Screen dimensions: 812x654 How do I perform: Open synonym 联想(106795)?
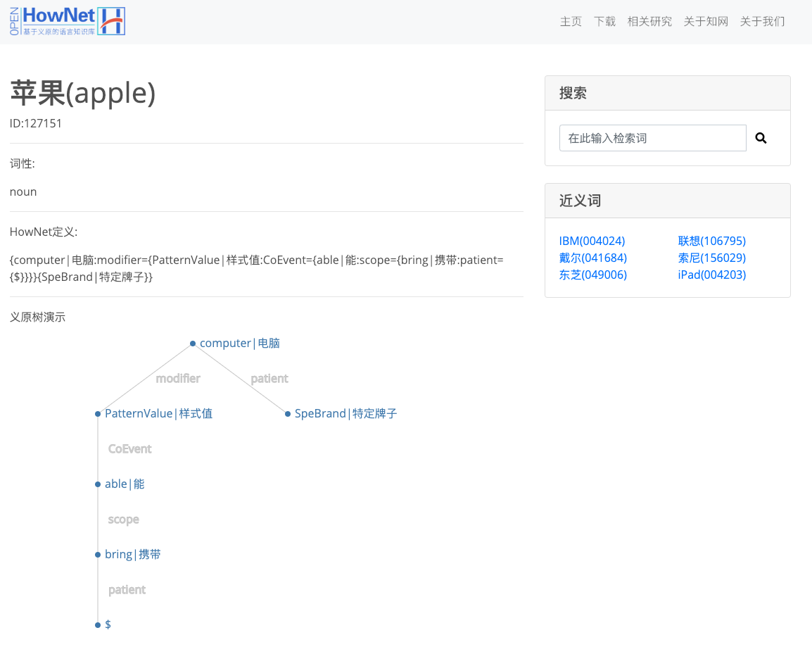(711, 241)
